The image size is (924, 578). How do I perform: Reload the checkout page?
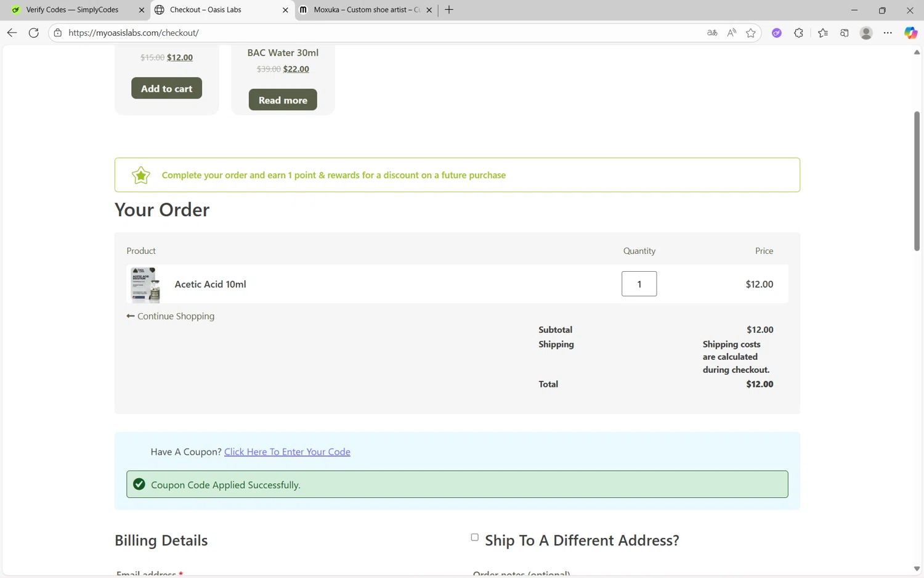pos(34,33)
